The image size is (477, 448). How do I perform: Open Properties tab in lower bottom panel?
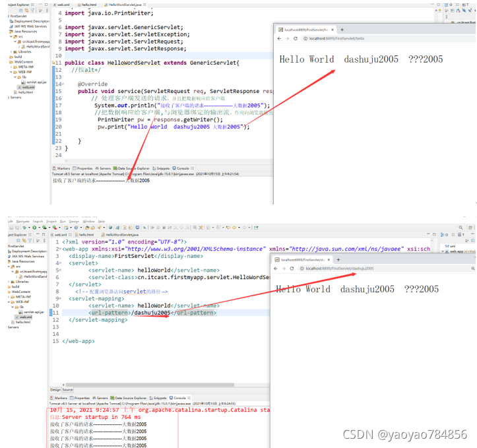pyautogui.click(x=80, y=398)
